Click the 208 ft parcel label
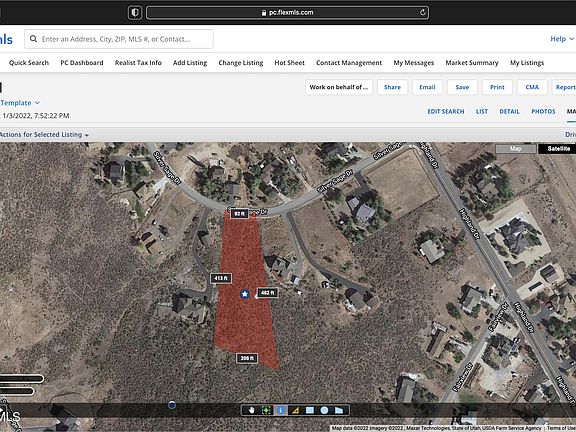Image resolution: width=576 pixels, height=432 pixels. coord(247,358)
